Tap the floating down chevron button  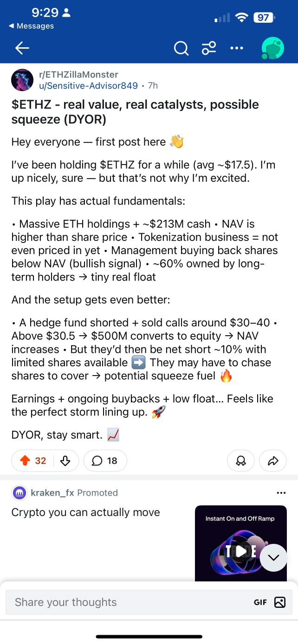point(273,557)
